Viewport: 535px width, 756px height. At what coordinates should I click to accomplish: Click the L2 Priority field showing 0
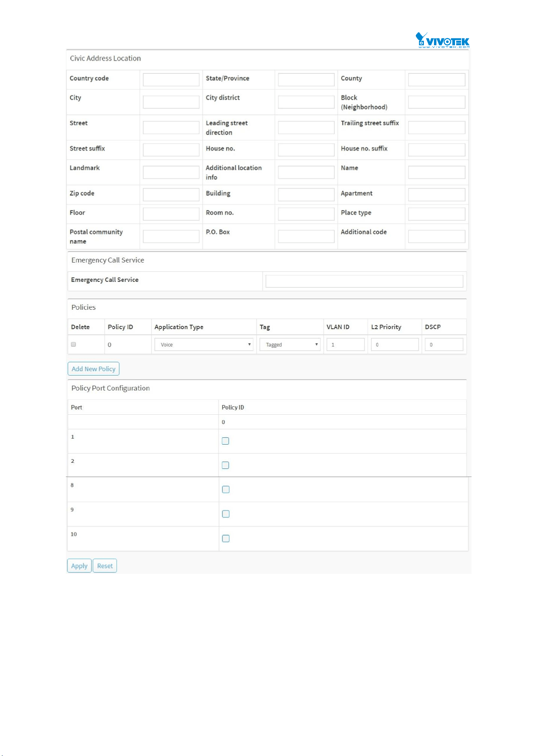[x=395, y=344]
